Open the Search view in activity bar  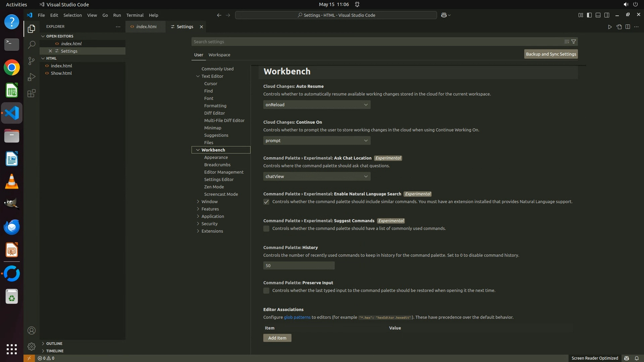point(32,45)
